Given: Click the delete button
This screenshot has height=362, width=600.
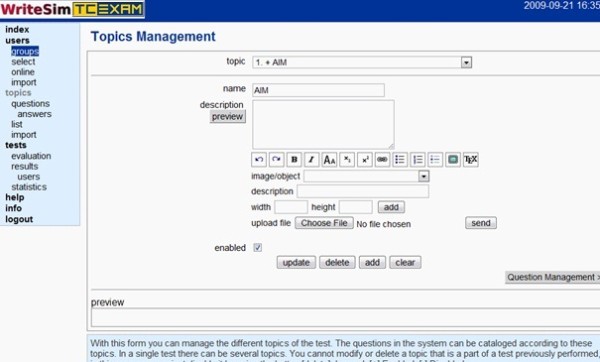Looking at the screenshot, I should [x=337, y=263].
